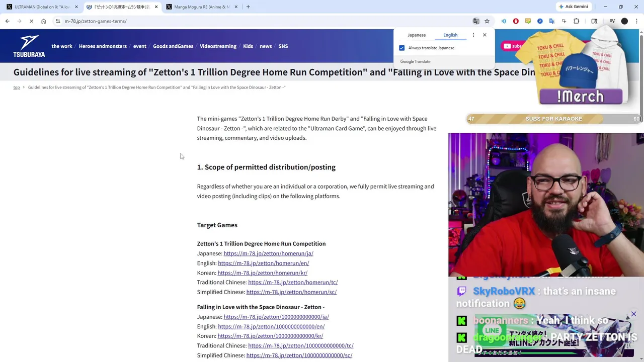The width and height of the screenshot is (644, 362).
Task: Open Home Run English link /homerun/en/
Action: coord(263,263)
